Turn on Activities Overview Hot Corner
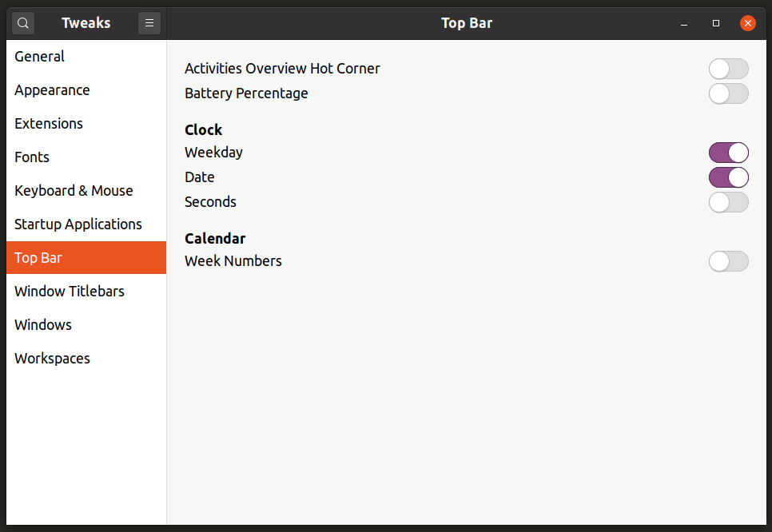 coord(728,69)
